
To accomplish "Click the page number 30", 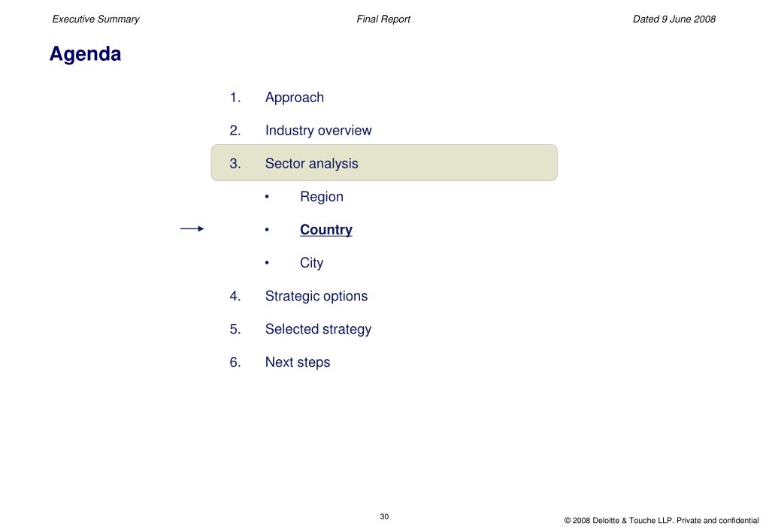I will (x=384, y=516).
